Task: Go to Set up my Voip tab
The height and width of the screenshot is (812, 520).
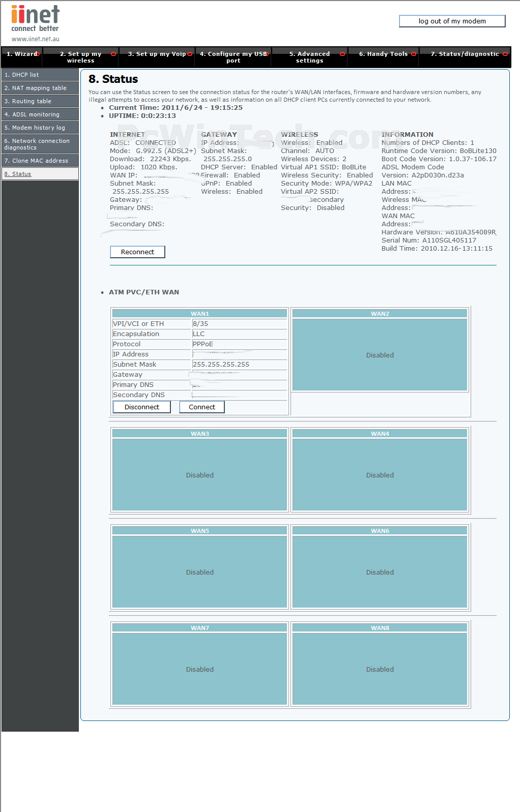Action: pyautogui.click(x=157, y=54)
